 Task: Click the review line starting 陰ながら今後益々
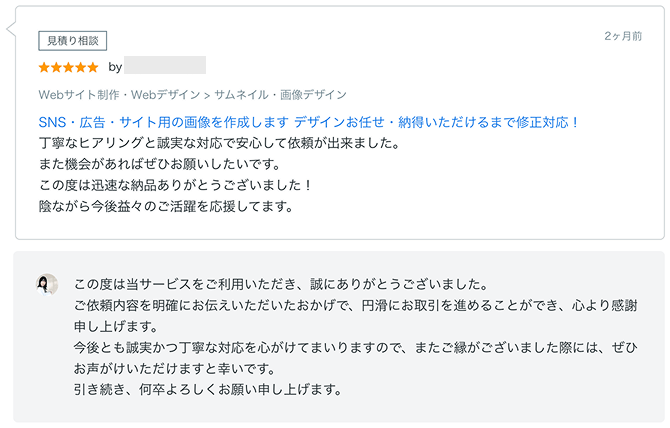click(165, 206)
